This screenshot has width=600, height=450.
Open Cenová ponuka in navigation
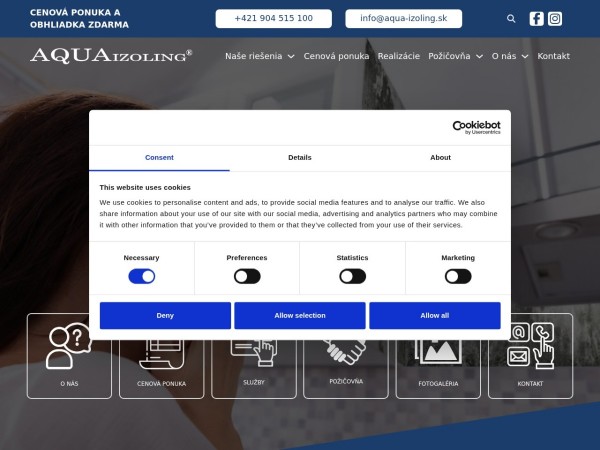[x=336, y=56]
